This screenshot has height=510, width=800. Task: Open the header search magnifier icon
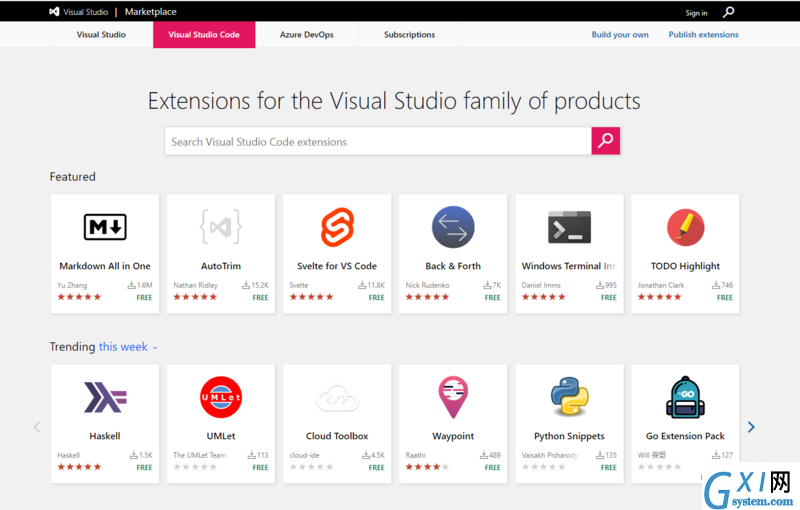(729, 12)
